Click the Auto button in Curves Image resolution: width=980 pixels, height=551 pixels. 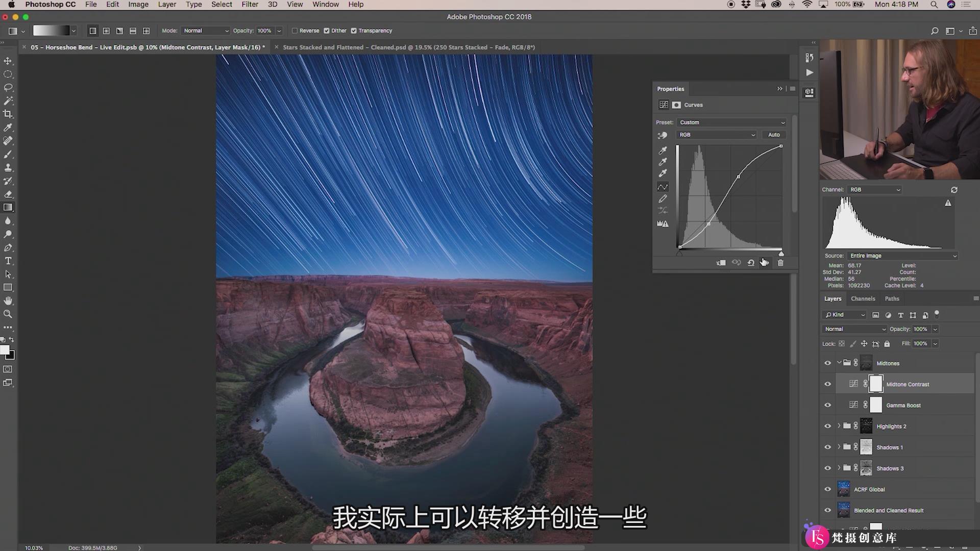click(773, 135)
